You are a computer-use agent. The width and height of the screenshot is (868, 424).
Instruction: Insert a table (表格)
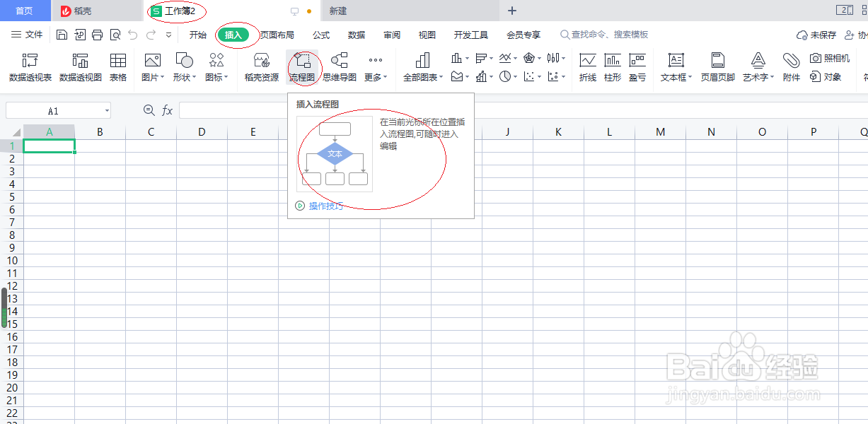[118, 67]
